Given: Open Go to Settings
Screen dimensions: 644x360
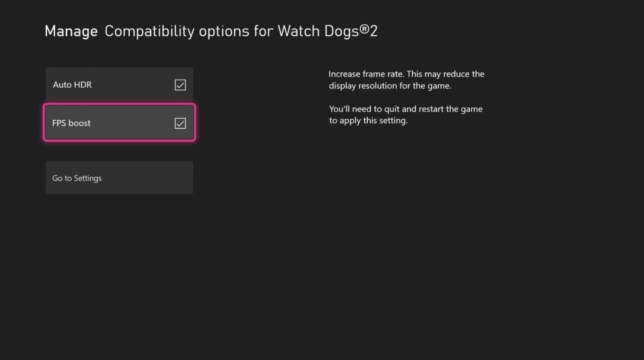Looking at the screenshot, I should 119,177.
